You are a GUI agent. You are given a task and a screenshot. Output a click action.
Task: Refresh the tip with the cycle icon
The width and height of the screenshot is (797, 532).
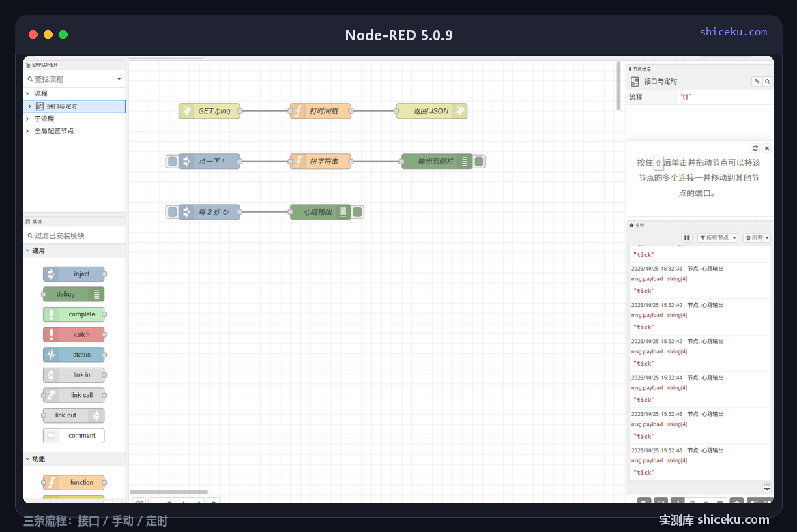click(x=755, y=149)
